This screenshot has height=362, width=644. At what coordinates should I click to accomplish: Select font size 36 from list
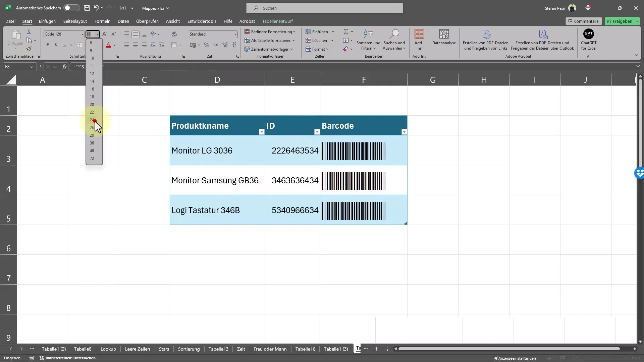coord(92,143)
